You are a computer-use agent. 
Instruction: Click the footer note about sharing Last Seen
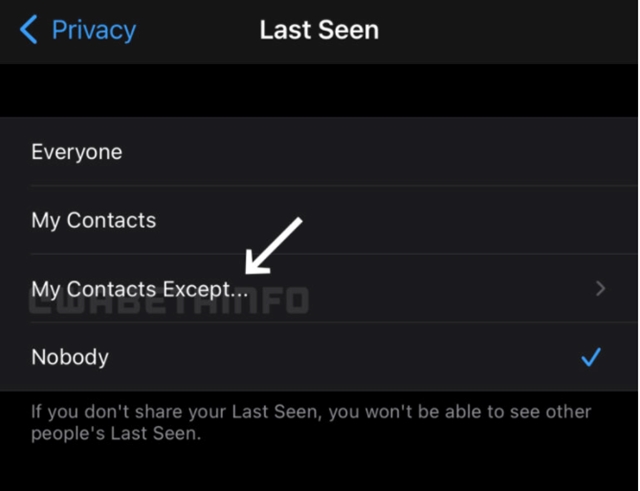(x=311, y=423)
